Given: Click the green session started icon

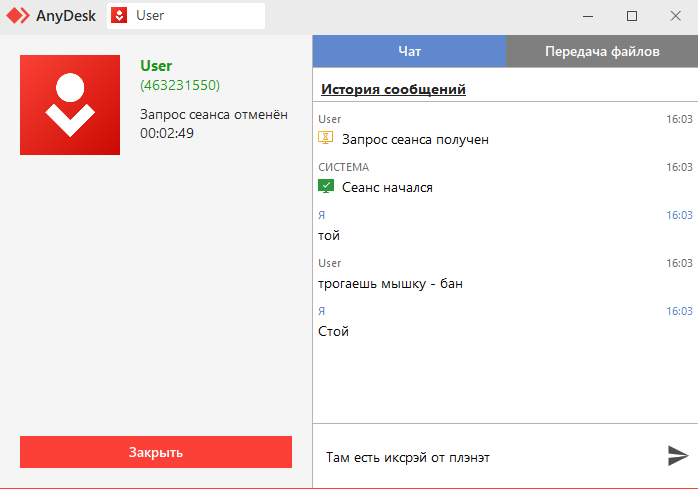Looking at the screenshot, I should [x=326, y=186].
